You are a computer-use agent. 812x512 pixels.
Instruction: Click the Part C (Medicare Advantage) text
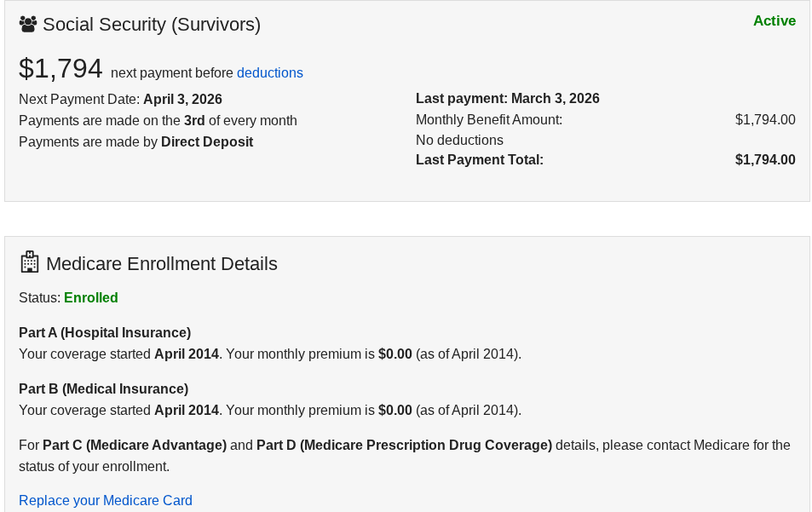pos(135,446)
